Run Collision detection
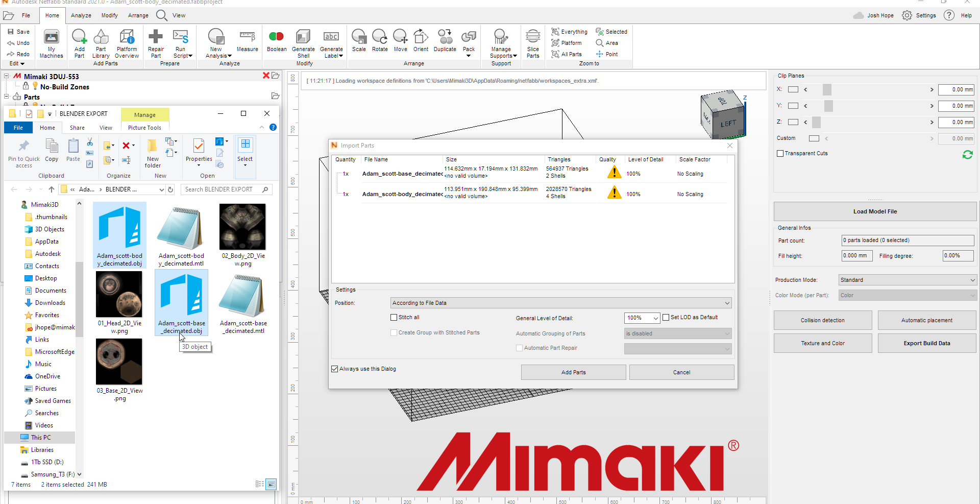Viewport: 980px width, 504px height. tap(822, 320)
